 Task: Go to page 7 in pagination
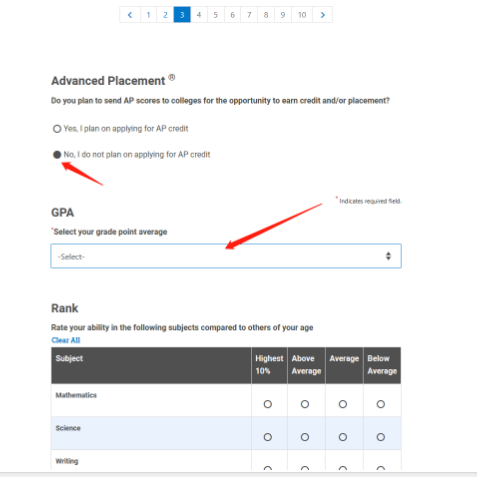coord(249,15)
